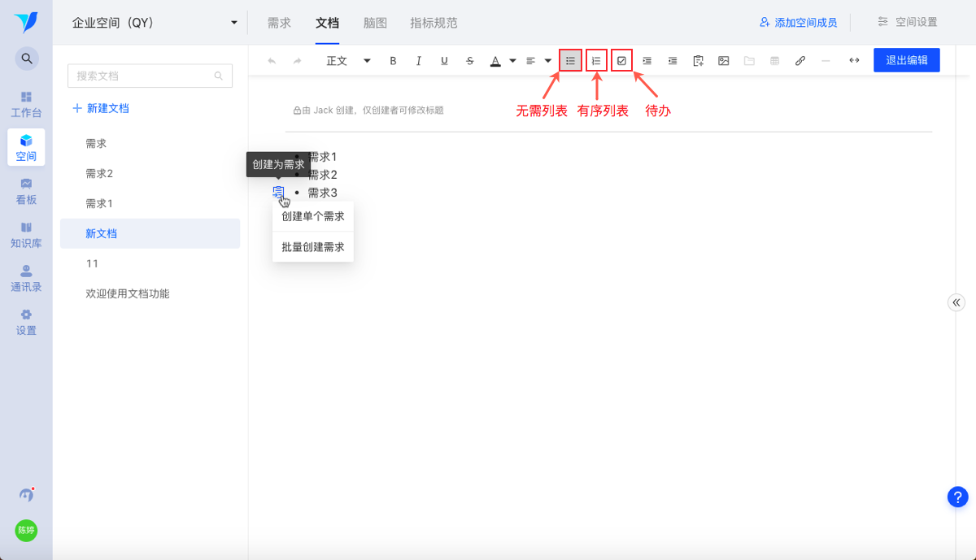Click the undo arrow in the editor toolbar

[272, 61]
